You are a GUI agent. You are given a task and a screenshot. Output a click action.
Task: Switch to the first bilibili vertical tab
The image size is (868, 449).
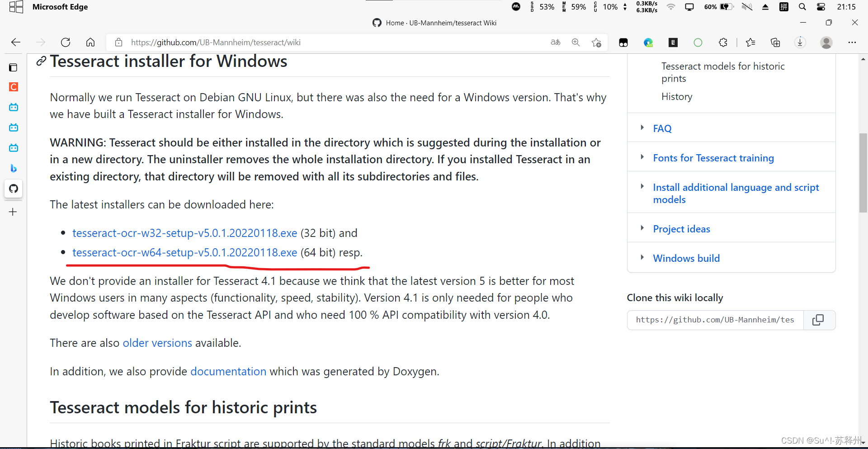14,107
